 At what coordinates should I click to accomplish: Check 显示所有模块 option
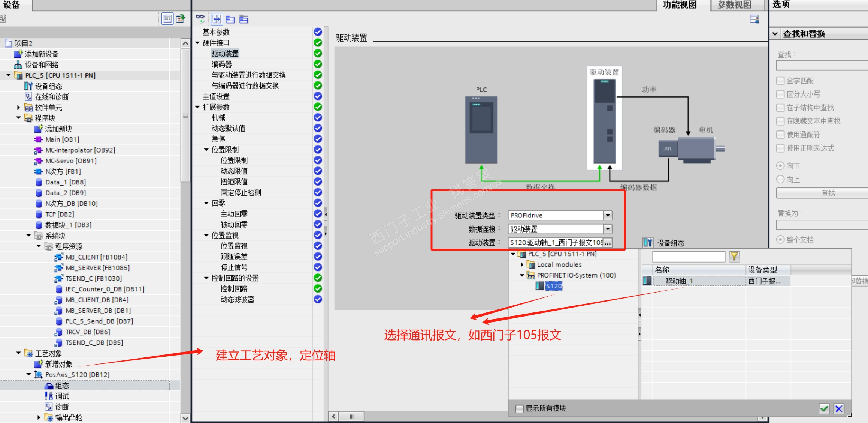[x=519, y=408]
